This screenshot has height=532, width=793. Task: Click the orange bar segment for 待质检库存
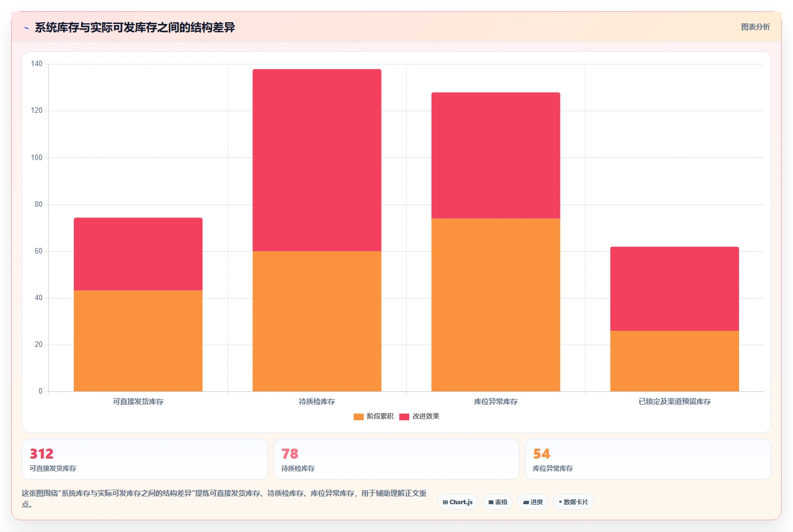click(x=317, y=321)
